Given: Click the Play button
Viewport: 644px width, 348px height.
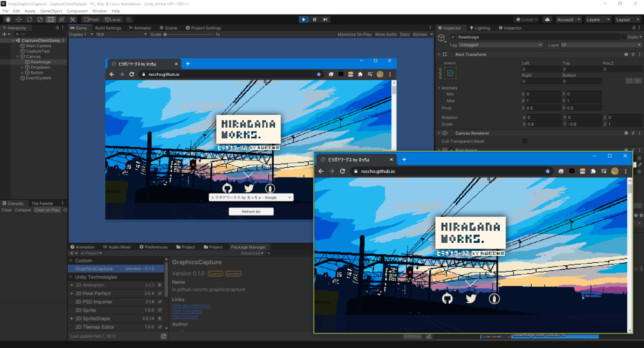Looking at the screenshot, I should coord(304,19).
